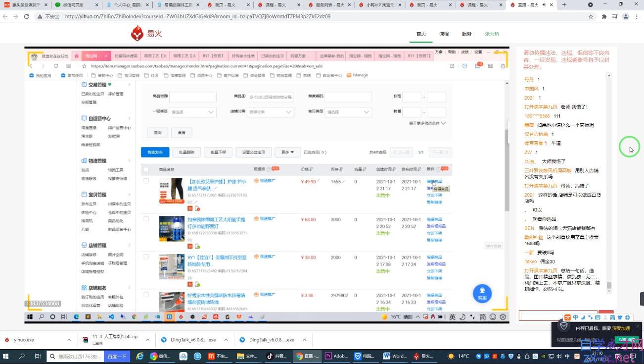Image resolution: width=644 pixels, height=364 pixels.
Task: Tick the checkbox for the ¥49.90 product
Action: coord(146,181)
